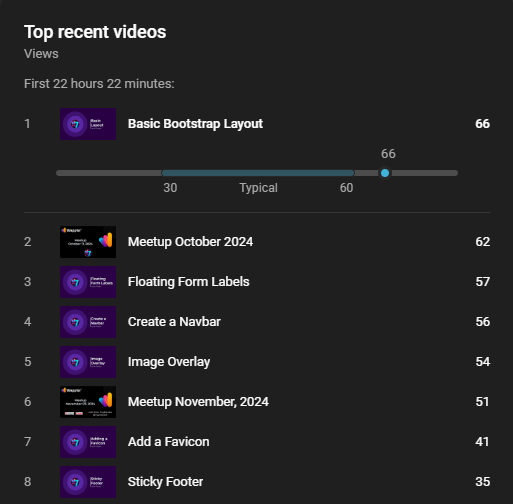Open the Meetup October 2024 title link

(x=190, y=242)
